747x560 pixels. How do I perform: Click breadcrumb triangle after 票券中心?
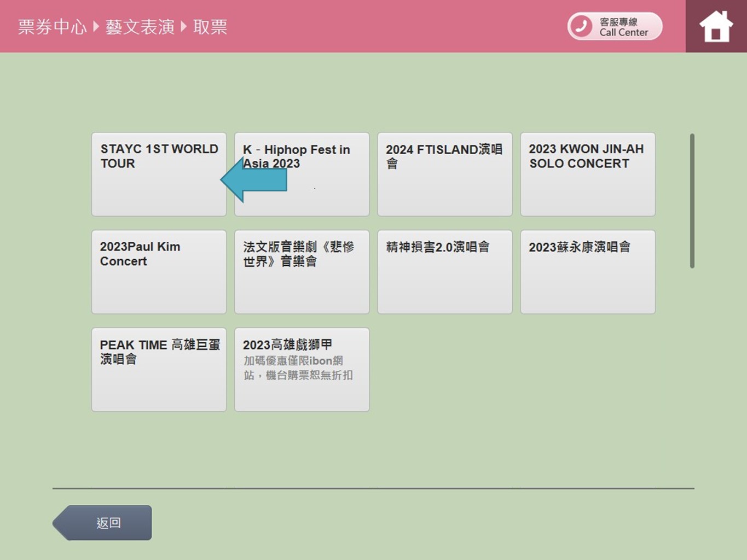click(96, 26)
